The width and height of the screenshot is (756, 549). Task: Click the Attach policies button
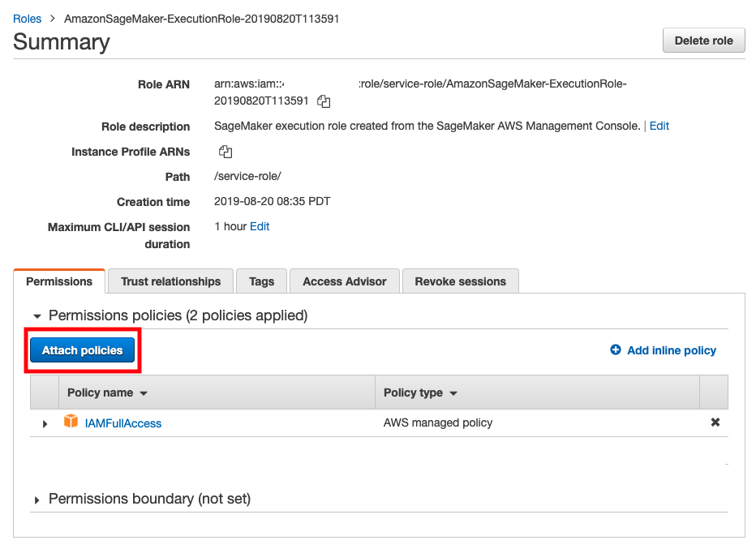click(x=83, y=350)
